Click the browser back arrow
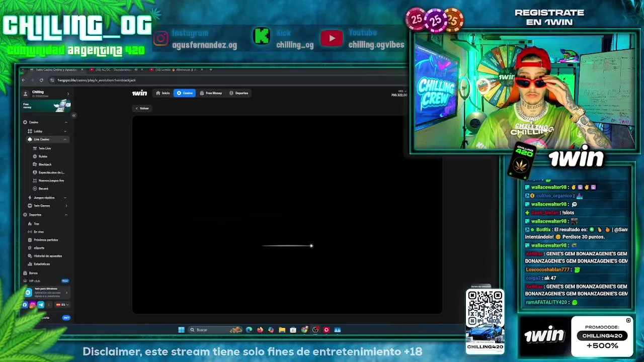Image resolution: width=644 pixels, height=362 pixels. [23, 80]
